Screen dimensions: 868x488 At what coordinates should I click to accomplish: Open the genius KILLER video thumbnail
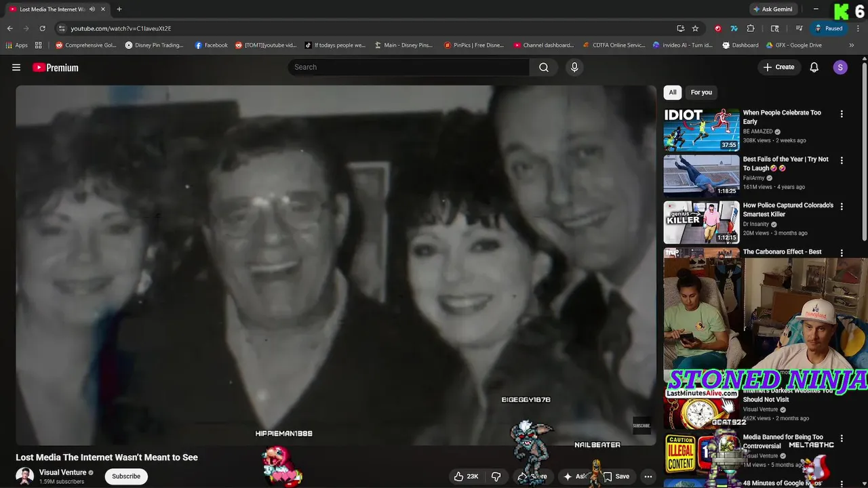tap(701, 222)
